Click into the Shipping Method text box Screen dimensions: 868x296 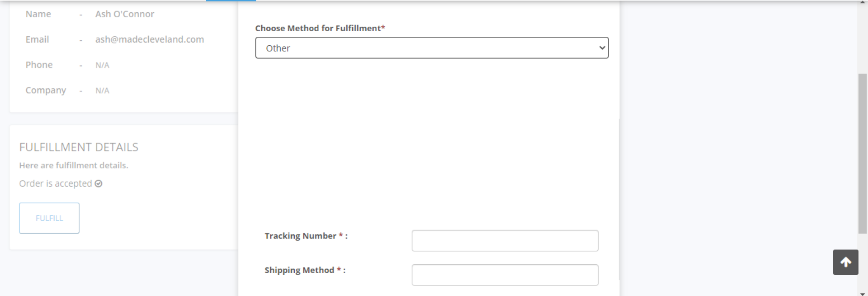coord(505,275)
